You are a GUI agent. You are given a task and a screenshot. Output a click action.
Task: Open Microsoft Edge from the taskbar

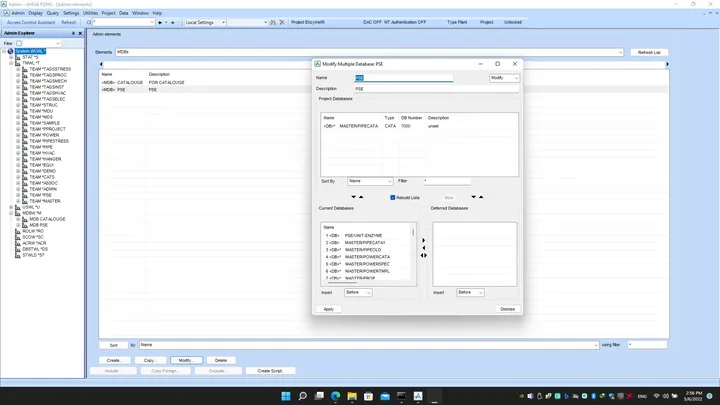pyautogui.click(x=336, y=396)
